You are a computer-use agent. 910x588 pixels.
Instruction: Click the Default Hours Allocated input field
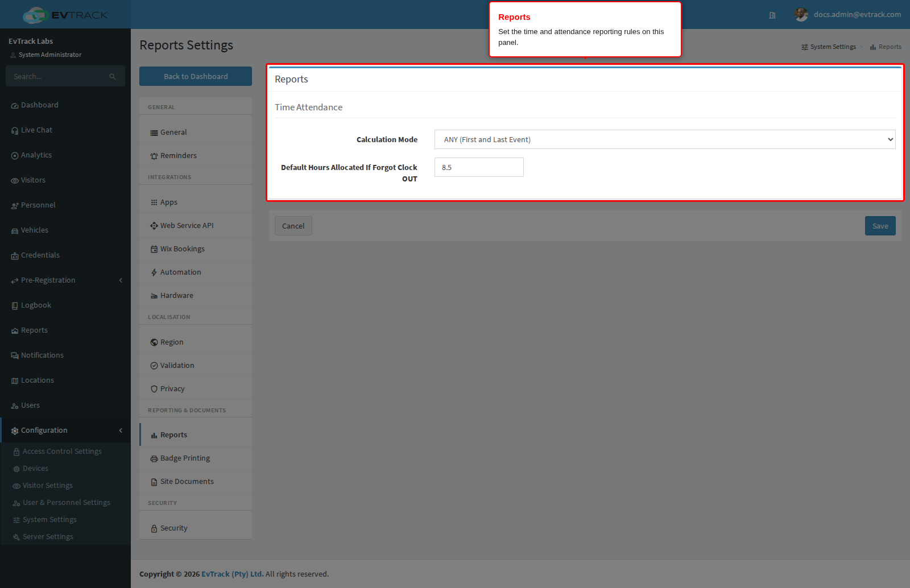point(479,167)
